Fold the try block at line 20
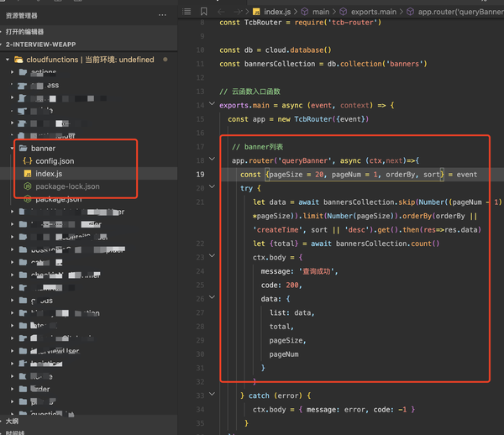The height and width of the screenshot is (435, 504). pyautogui.click(x=212, y=186)
